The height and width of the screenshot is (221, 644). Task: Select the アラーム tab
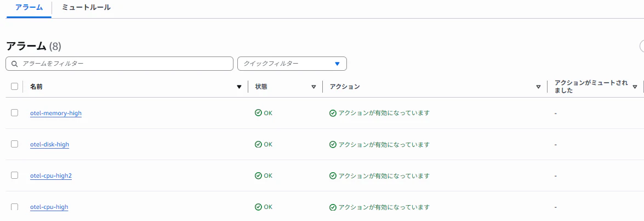coord(29,8)
